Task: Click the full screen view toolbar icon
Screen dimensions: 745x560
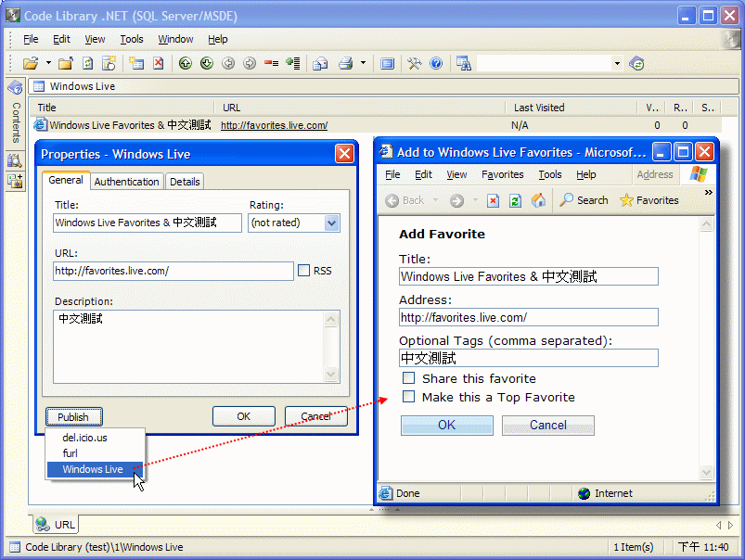Action: (x=388, y=63)
